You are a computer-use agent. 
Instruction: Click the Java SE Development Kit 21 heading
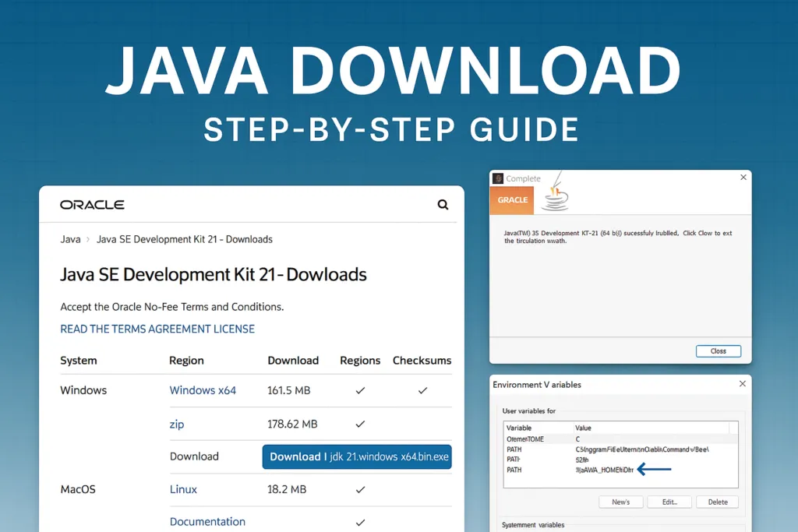(214, 275)
